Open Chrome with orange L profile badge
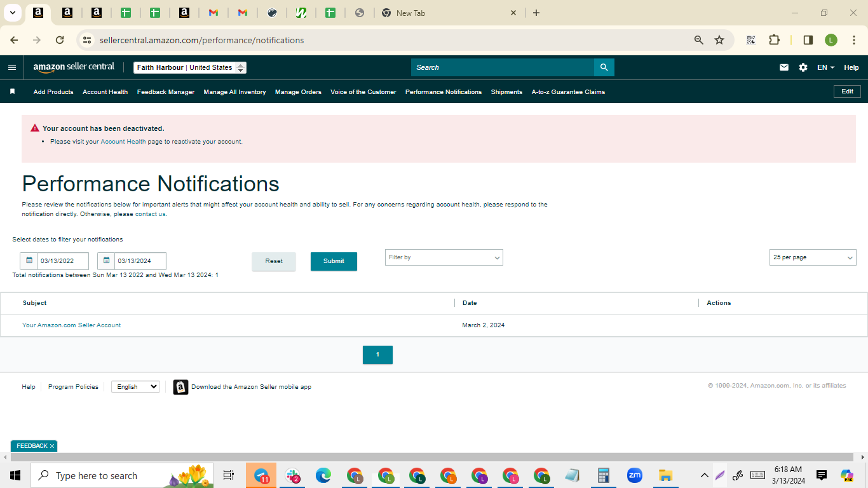The height and width of the screenshot is (488, 868). point(448,475)
